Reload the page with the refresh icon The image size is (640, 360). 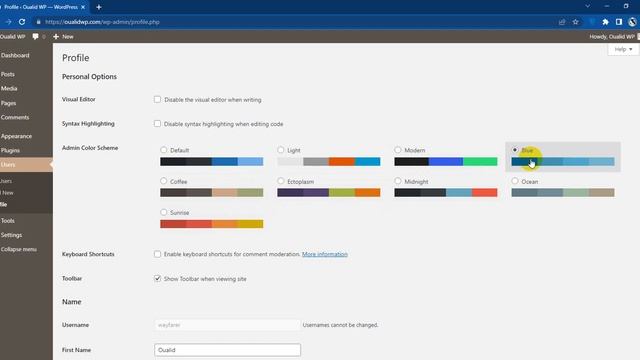(22, 22)
